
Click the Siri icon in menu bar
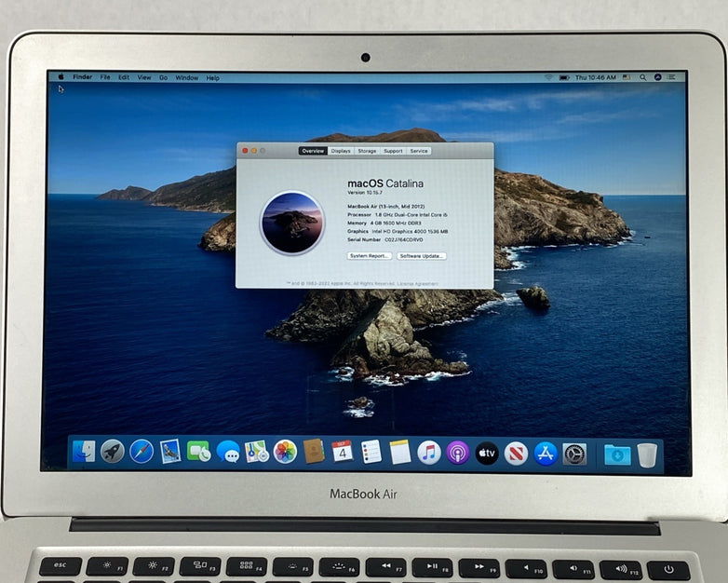(x=657, y=77)
